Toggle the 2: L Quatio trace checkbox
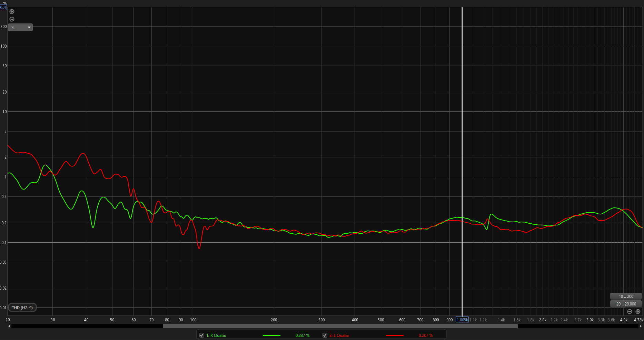 pos(325,335)
